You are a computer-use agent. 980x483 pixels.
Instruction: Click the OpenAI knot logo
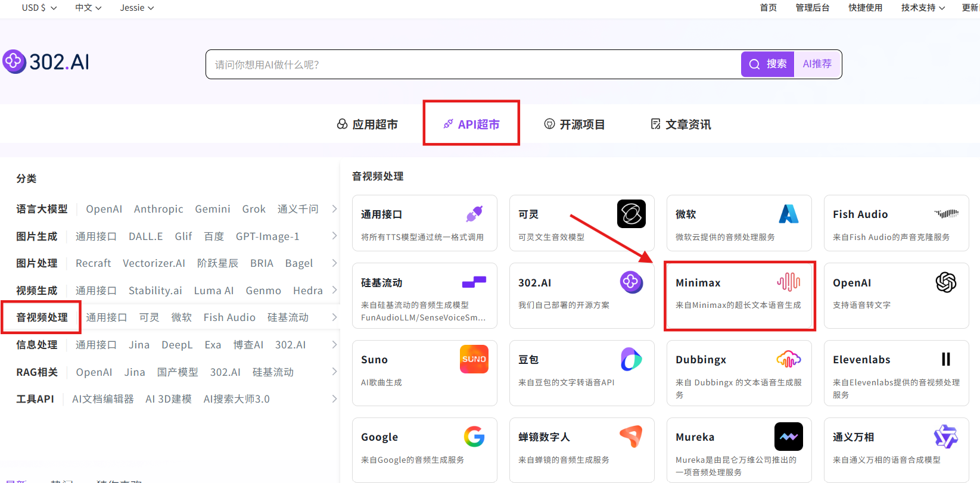point(946,282)
